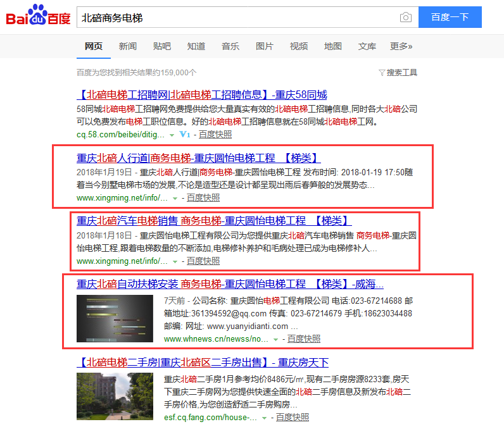Click xingming.net URL under 人行道 result
Image resolution: width=504 pixels, height=429 pixels.
click(122, 198)
